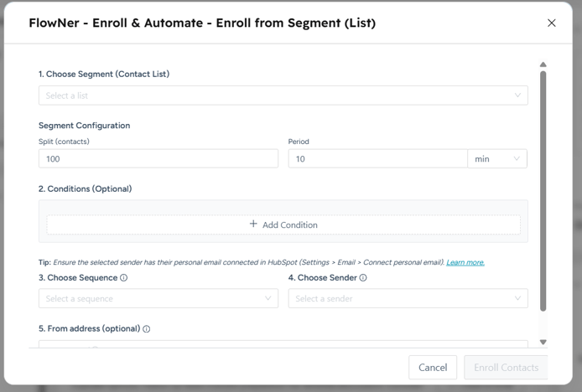This screenshot has width=582, height=392.
Task: Click the Split contacts input field
Action: pyautogui.click(x=158, y=159)
